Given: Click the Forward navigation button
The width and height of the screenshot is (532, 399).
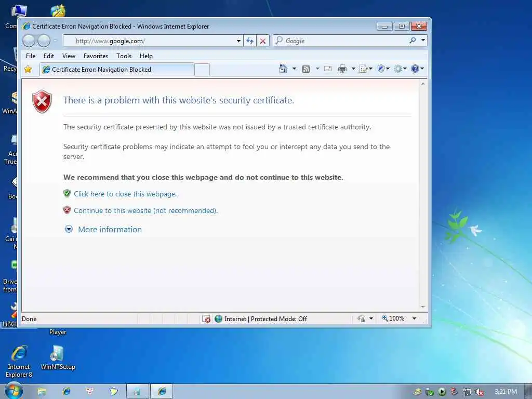Looking at the screenshot, I should tap(44, 41).
